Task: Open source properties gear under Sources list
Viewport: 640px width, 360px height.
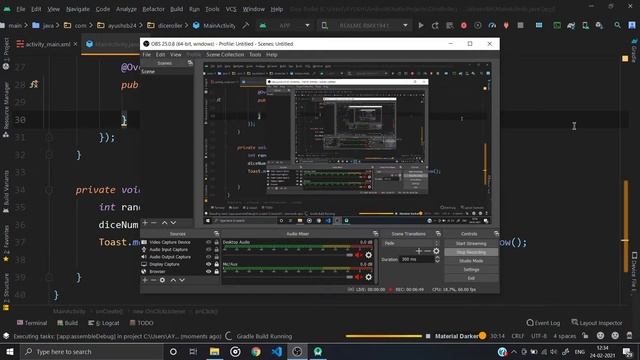Action: point(162,280)
